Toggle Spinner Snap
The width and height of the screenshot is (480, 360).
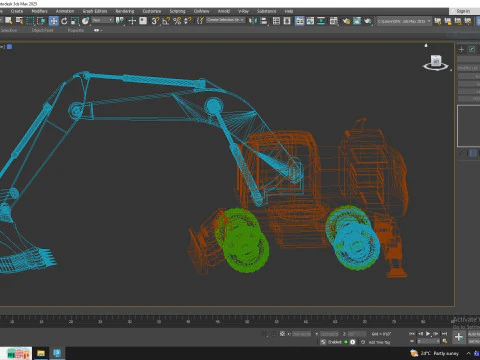pos(188,21)
